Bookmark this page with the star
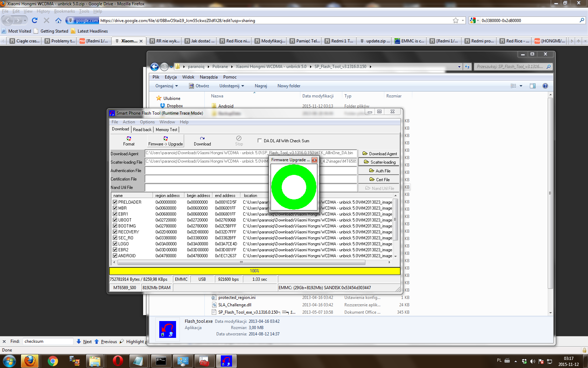 (x=455, y=20)
